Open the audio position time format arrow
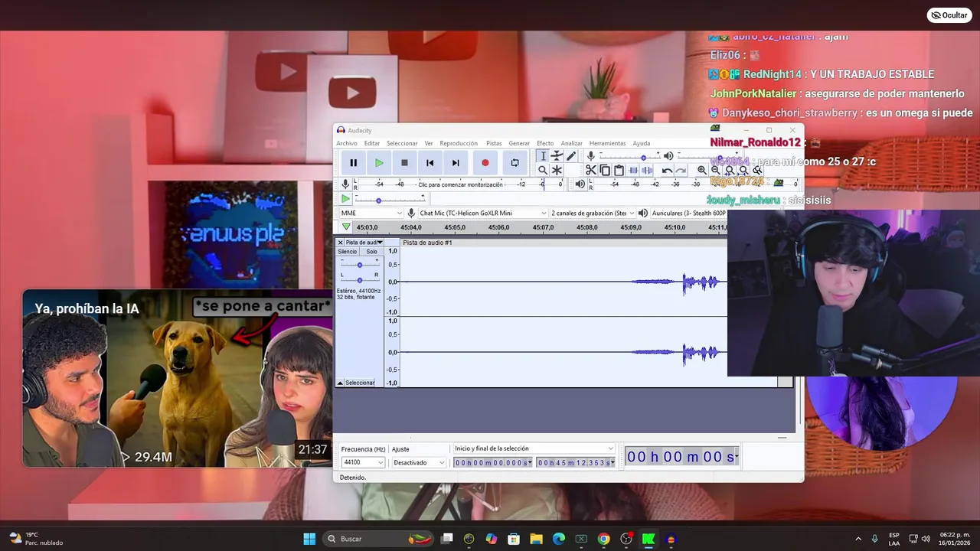This screenshot has width=980, height=551. pos(735,457)
